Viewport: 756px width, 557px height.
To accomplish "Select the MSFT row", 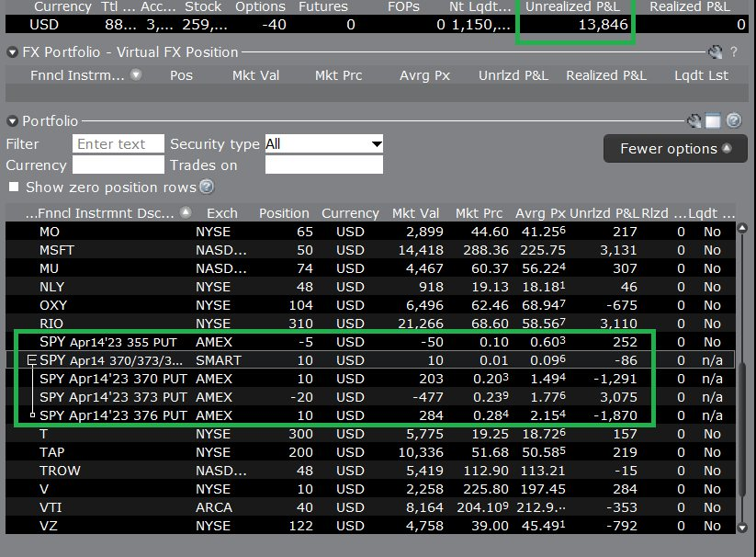I will pos(370,250).
